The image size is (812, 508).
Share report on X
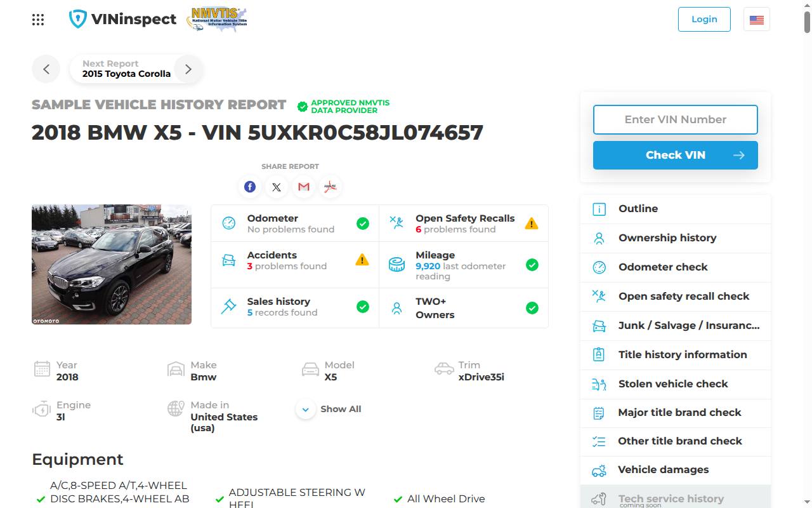point(277,187)
